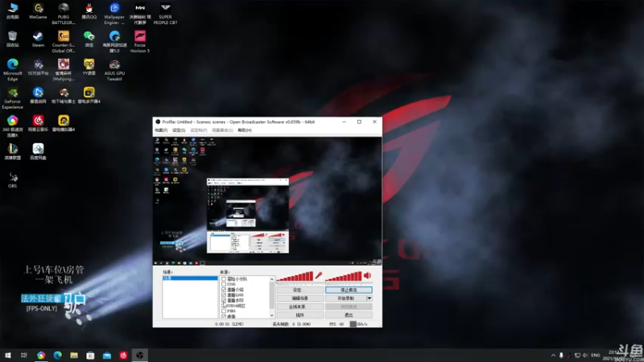644x362 pixels.
Task: Click the 全域来源... global sources button
Action: click(x=299, y=306)
